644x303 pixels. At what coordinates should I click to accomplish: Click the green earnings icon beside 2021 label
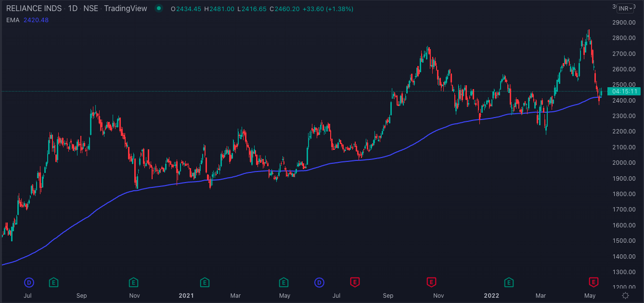pos(205,282)
